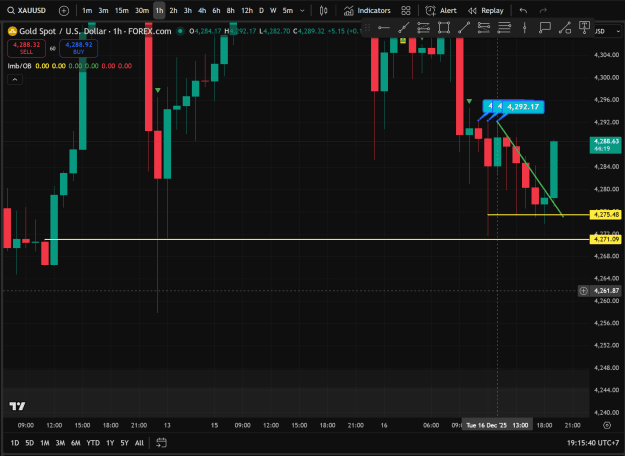Select the 1h timeframe
Image resolution: width=625 pixels, height=456 pixels.
tap(159, 11)
